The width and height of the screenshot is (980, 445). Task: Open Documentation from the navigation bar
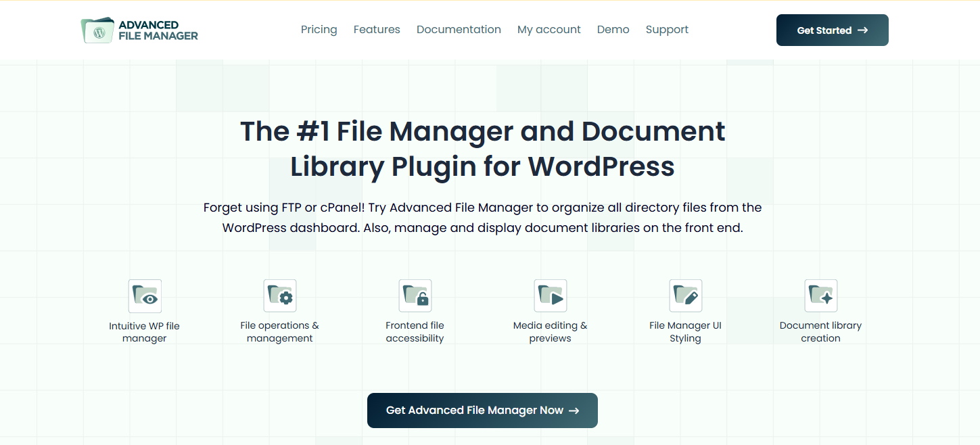click(459, 30)
